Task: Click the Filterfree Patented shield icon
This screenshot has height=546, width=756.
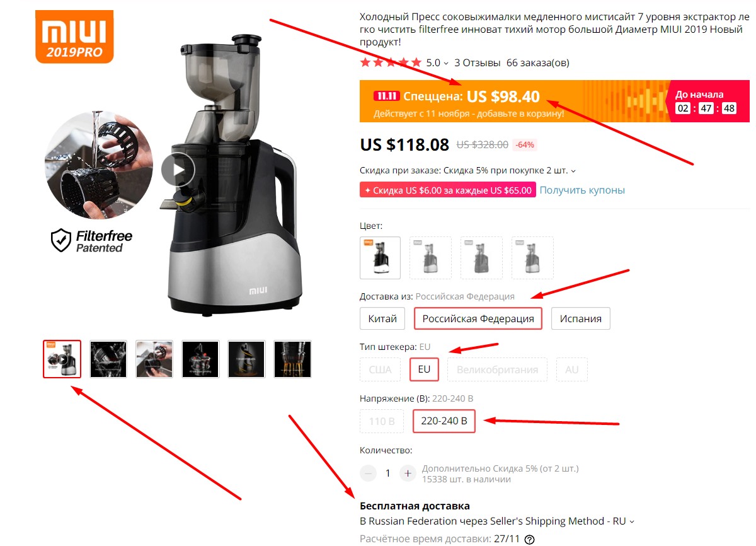Action: click(61, 240)
